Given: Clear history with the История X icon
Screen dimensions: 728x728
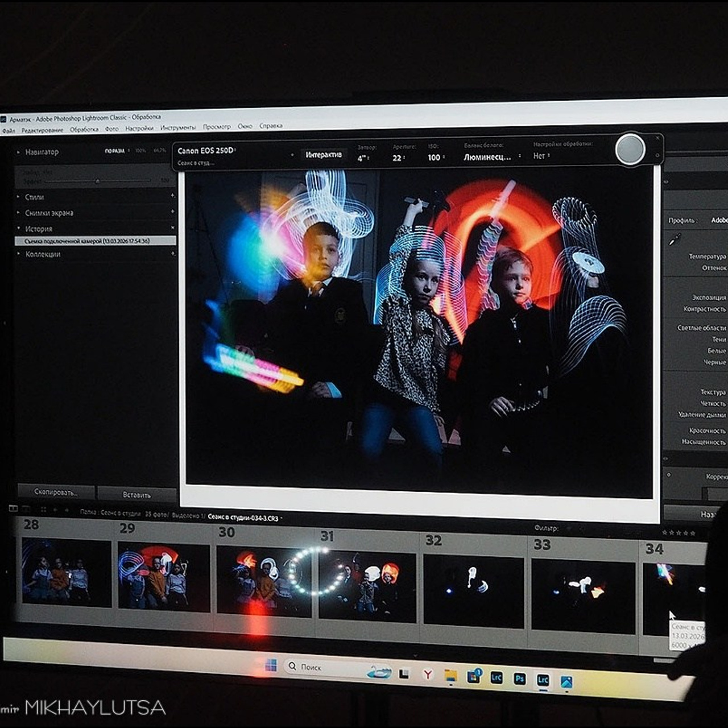Looking at the screenshot, I should tap(172, 228).
